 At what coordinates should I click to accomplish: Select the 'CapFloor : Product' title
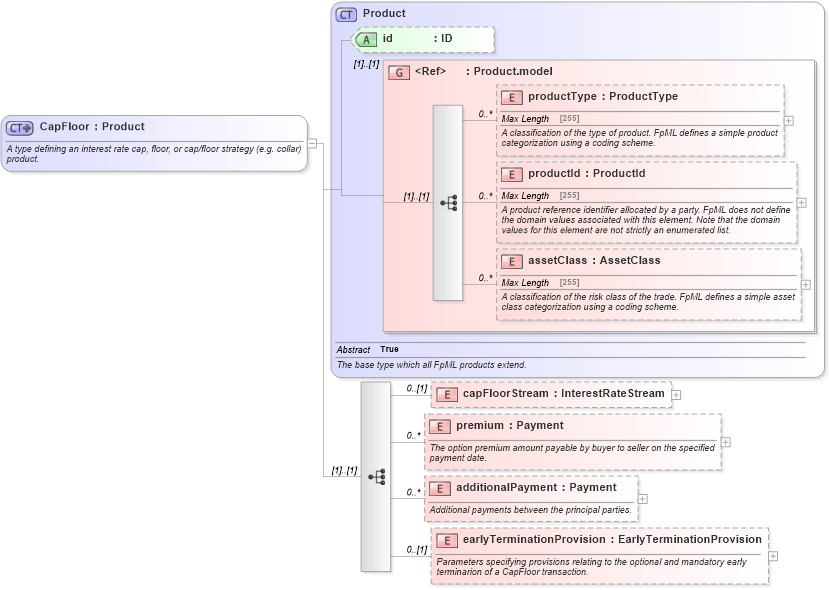click(92, 127)
